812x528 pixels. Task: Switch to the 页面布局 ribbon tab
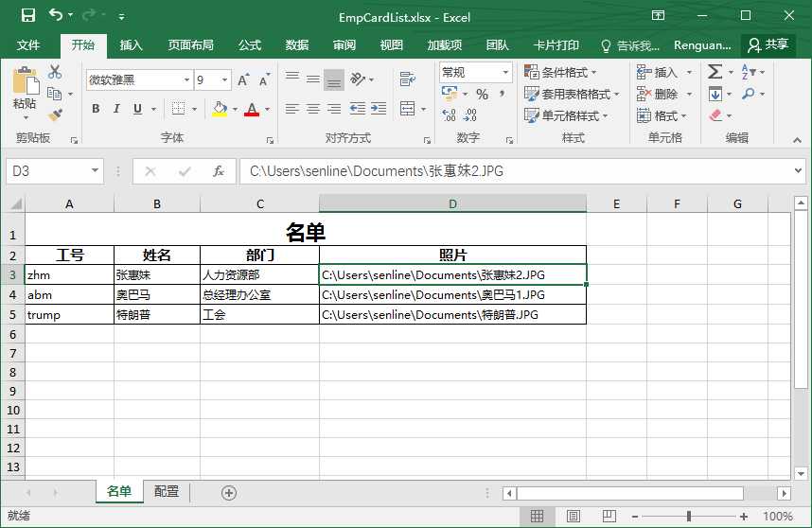190,45
